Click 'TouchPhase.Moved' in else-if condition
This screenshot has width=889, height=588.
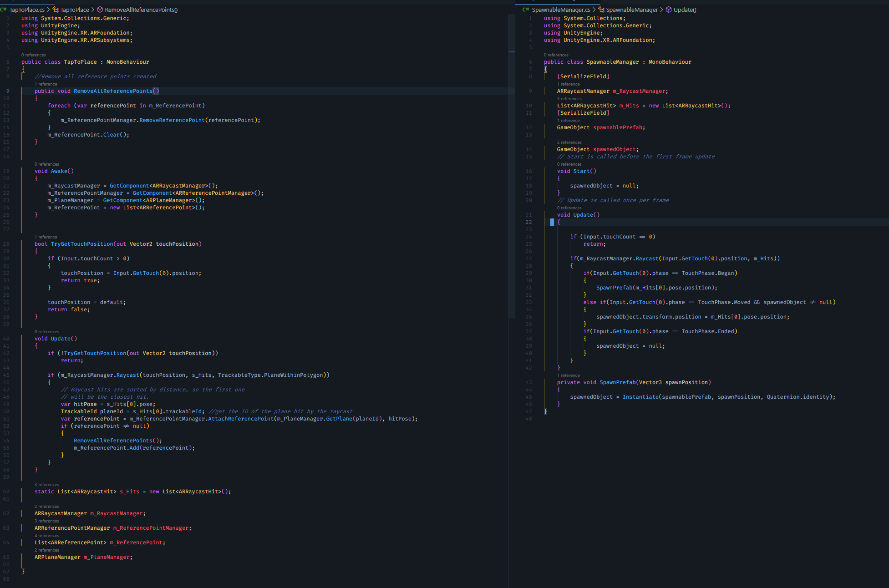tap(724, 302)
